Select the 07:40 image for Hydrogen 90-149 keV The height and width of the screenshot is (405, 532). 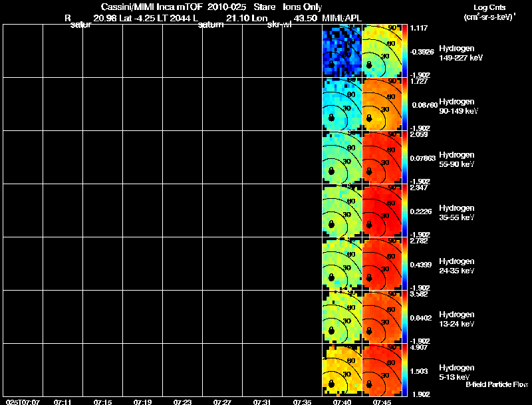pos(342,104)
